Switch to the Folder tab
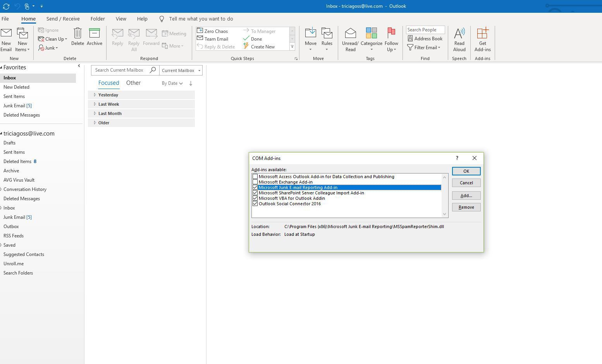This screenshot has width=602, height=364. click(98, 19)
